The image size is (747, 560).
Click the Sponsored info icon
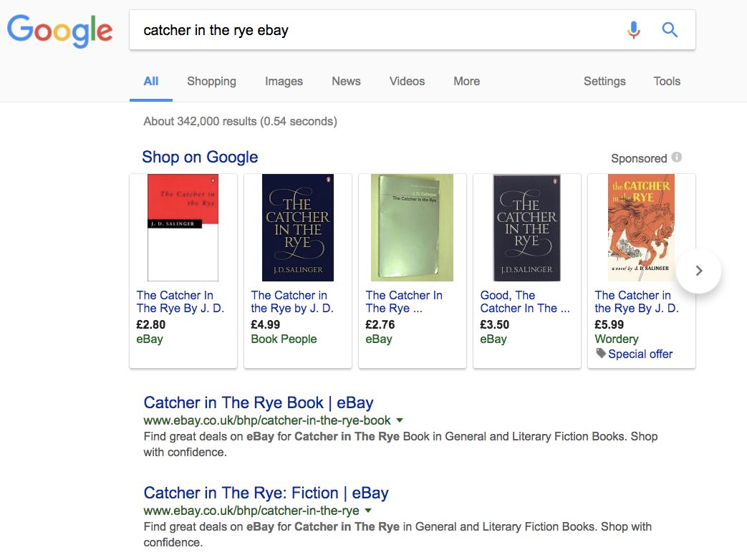677,158
